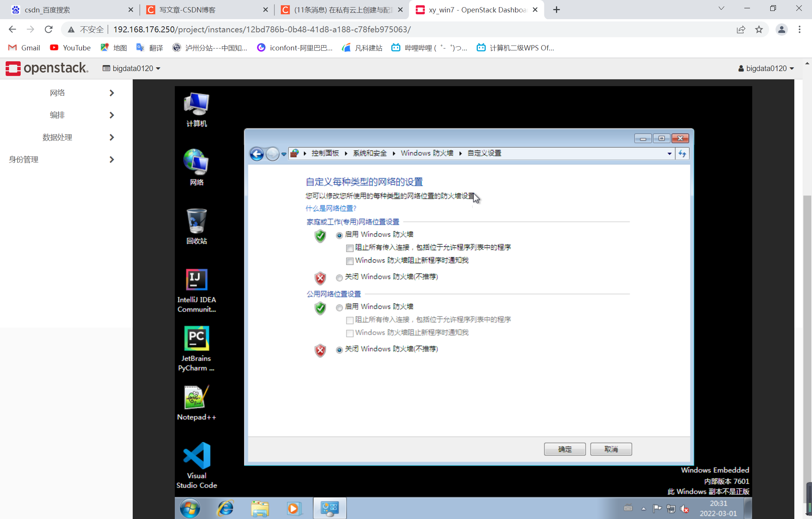Open Visual Studio Code desktop icon
This screenshot has width=812, height=519.
point(196,456)
